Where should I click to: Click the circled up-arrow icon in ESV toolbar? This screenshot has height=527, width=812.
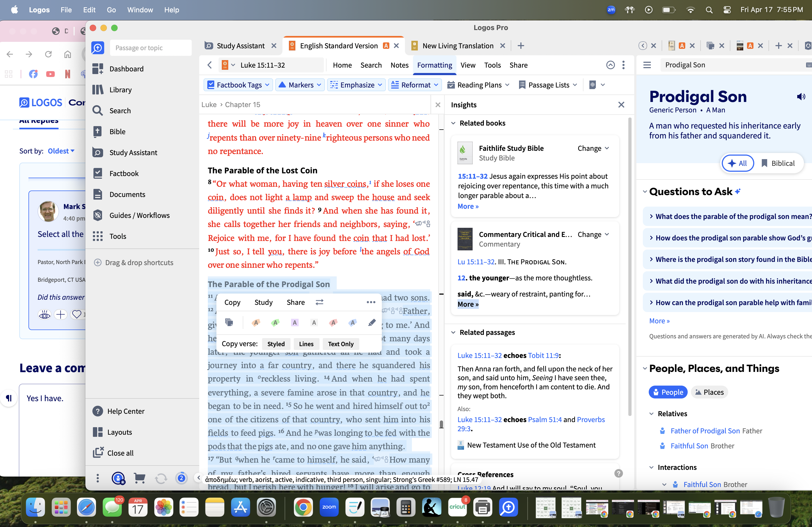pyautogui.click(x=610, y=65)
